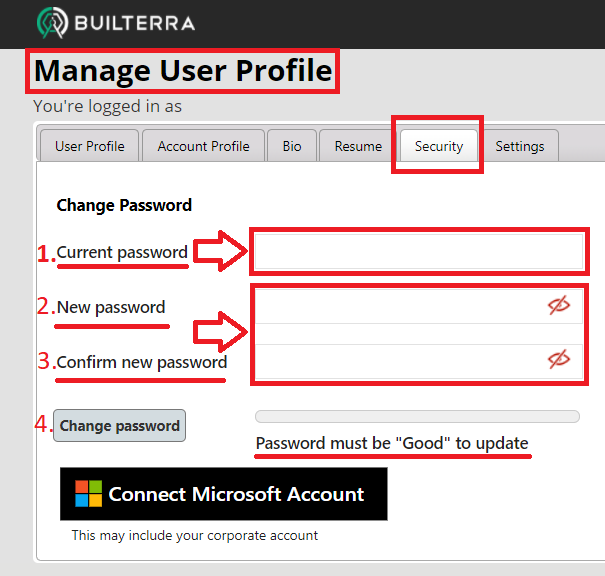Click the Manage User Profile heading
The width and height of the screenshot is (605, 576).
point(183,71)
